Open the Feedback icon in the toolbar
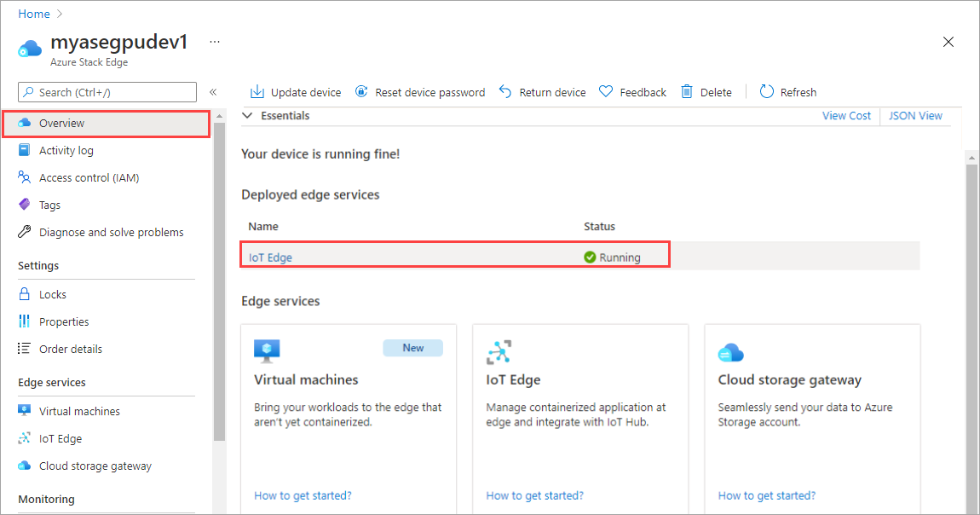The width and height of the screenshot is (980, 515). tap(606, 91)
